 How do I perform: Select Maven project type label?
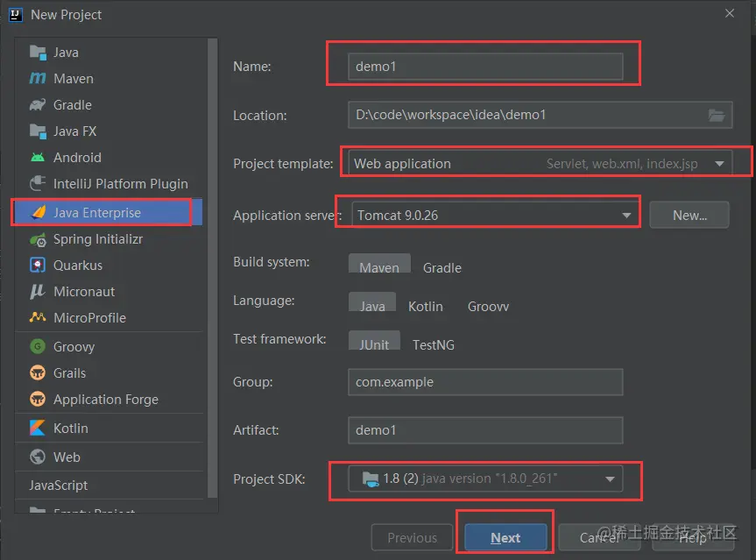coord(74,79)
